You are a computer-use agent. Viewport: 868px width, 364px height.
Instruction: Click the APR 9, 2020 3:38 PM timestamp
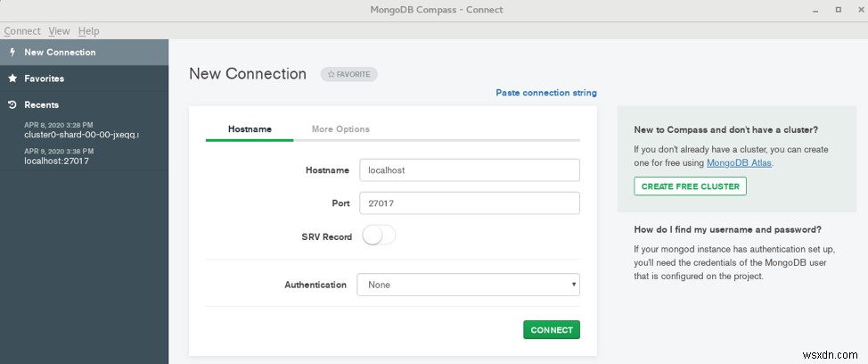59,151
